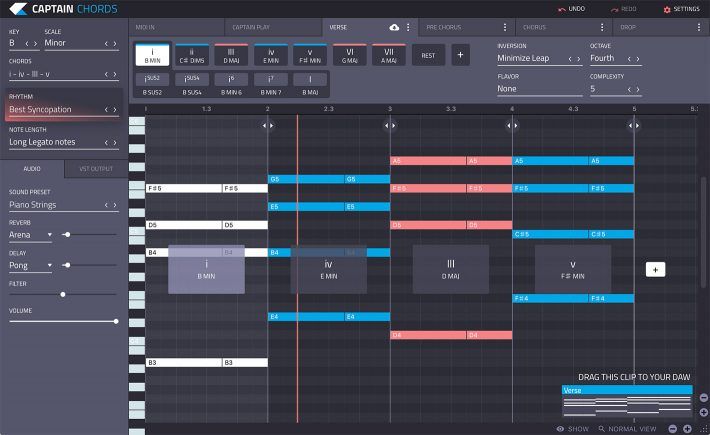710x435 pixels.
Task: Select the VI G MAJ chord button
Action: [x=350, y=55]
